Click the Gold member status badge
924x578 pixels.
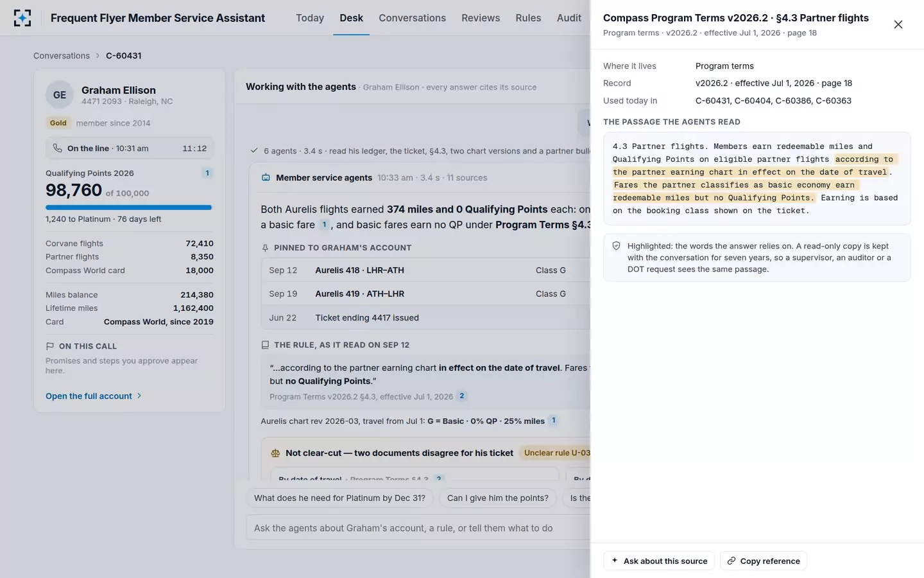[x=58, y=123]
